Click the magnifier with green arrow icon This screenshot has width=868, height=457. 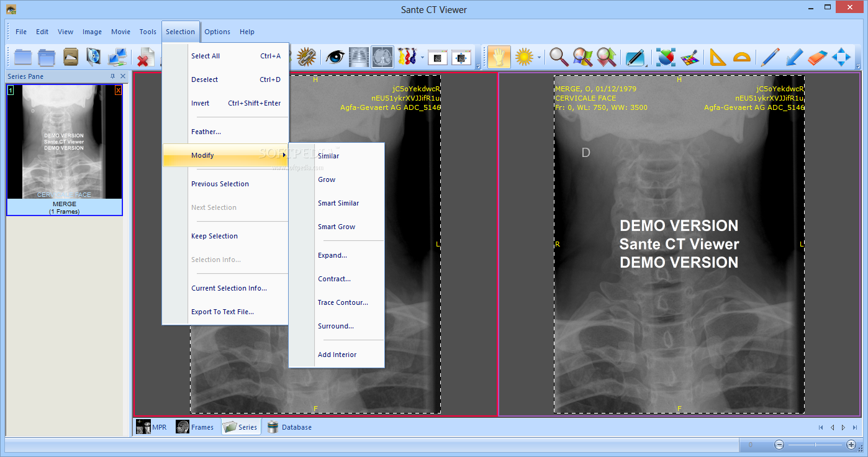(x=606, y=57)
